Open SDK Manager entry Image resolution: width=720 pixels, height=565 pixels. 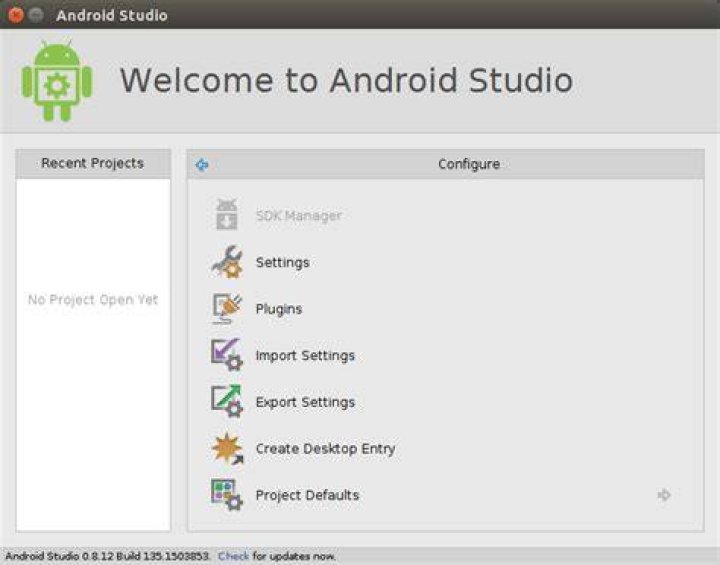[x=299, y=215]
